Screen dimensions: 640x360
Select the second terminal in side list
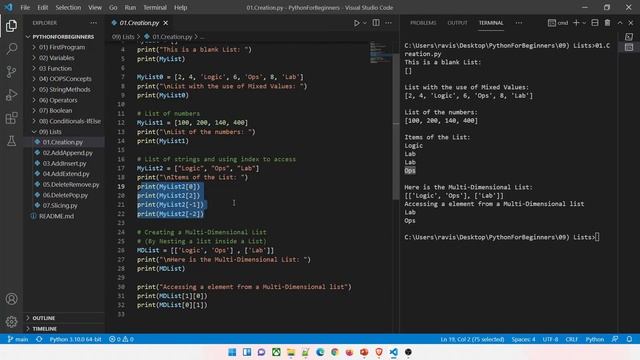(629, 47)
